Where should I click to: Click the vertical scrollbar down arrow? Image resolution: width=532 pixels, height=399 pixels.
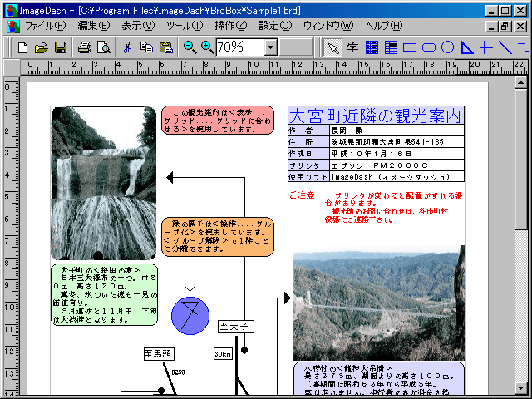(x=521, y=387)
